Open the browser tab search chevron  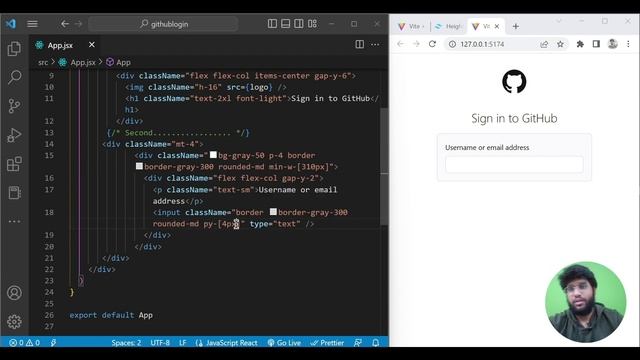pyautogui.click(x=559, y=21)
